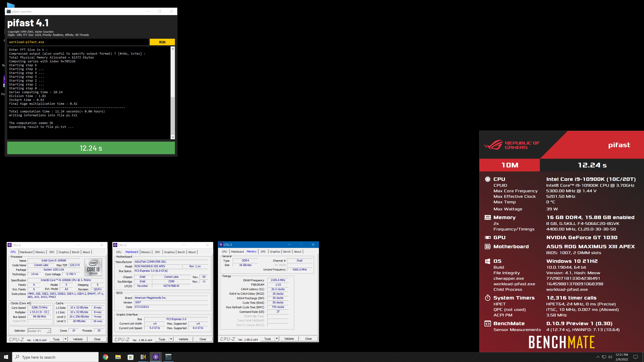644x362 pixels.
Task: Open Graphics tab in first CPU-Z window
Action: tap(64, 252)
